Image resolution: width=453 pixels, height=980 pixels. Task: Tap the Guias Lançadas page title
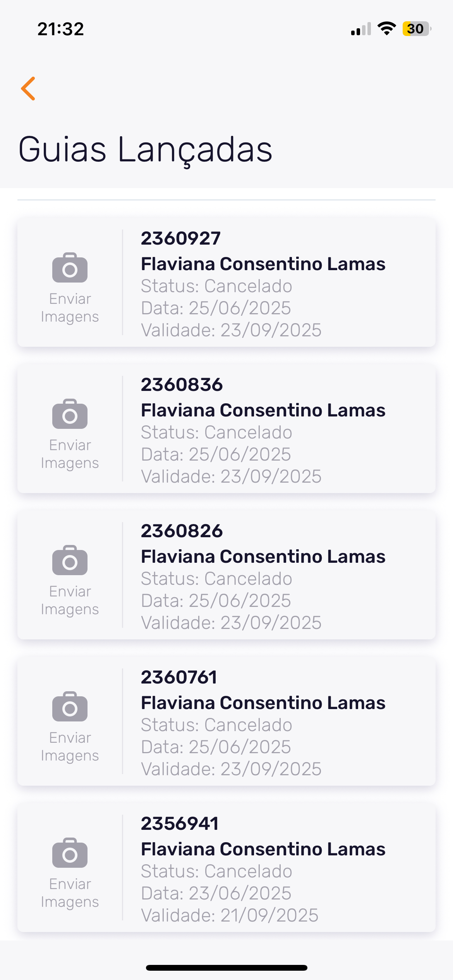(146, 149)
